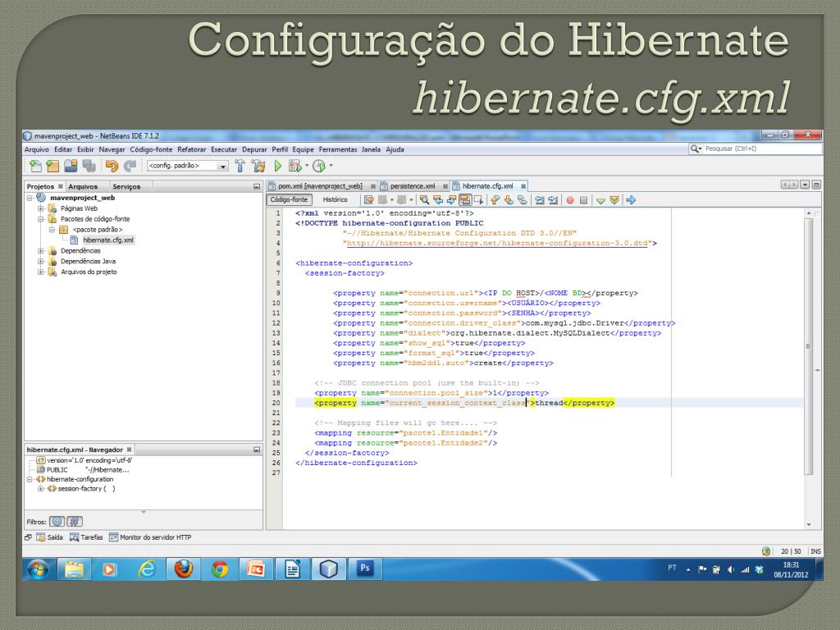Open Debug Project dropdown arrow
840x630 pixels.
307,166
